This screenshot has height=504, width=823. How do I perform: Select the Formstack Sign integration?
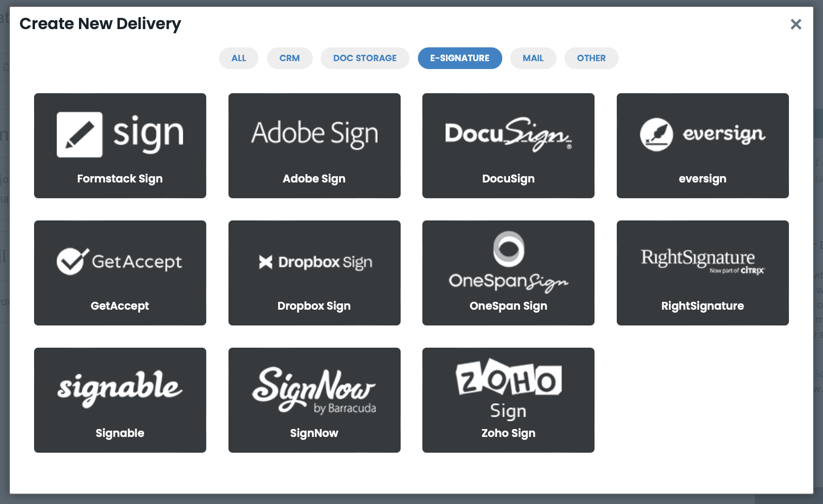120,145
